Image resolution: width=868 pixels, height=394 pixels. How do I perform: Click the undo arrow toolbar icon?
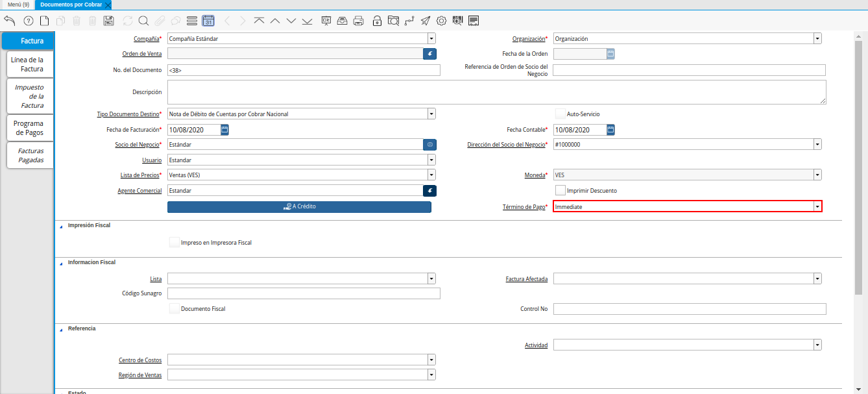[9, 21]
